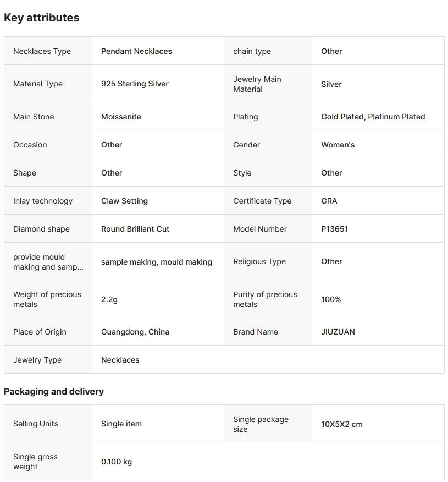Select the Moissanite main stone value

pyautogui.click(x=121, y=117)
